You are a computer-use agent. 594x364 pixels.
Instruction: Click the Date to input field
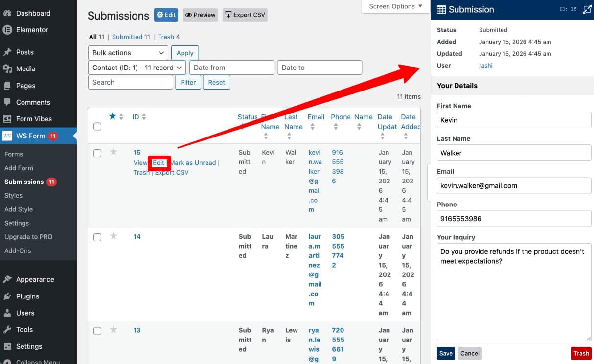[x=320, y=68]
